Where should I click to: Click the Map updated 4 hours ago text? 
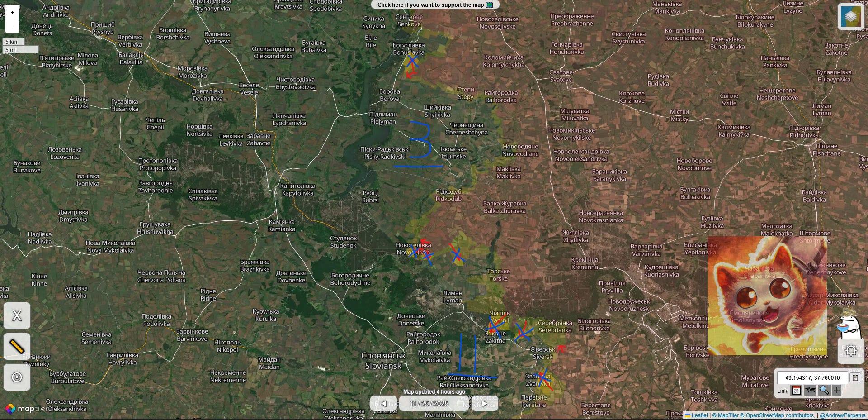click(x=434, y=392)
